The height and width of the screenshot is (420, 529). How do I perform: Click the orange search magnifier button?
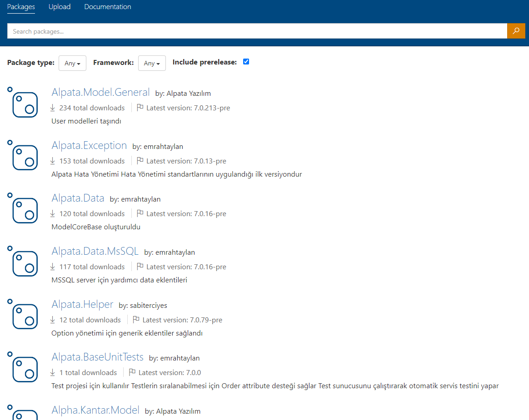tap(516, 31)
